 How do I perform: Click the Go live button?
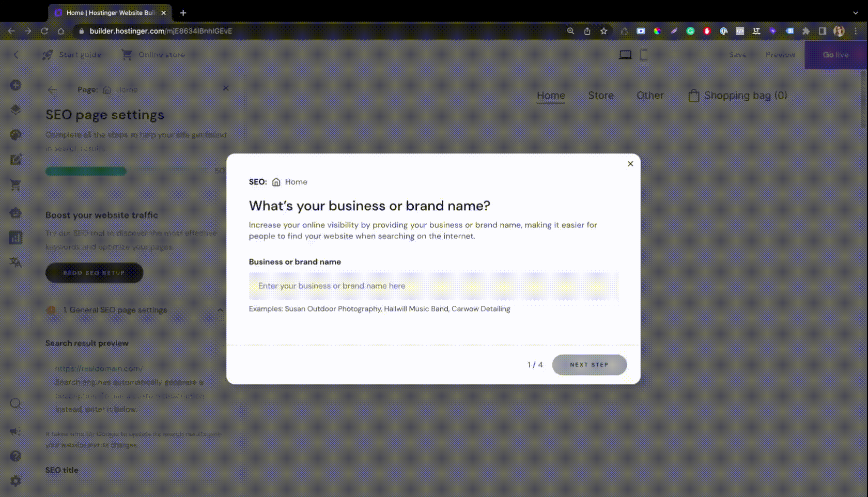pyautogui.click(x=835, y=55)
